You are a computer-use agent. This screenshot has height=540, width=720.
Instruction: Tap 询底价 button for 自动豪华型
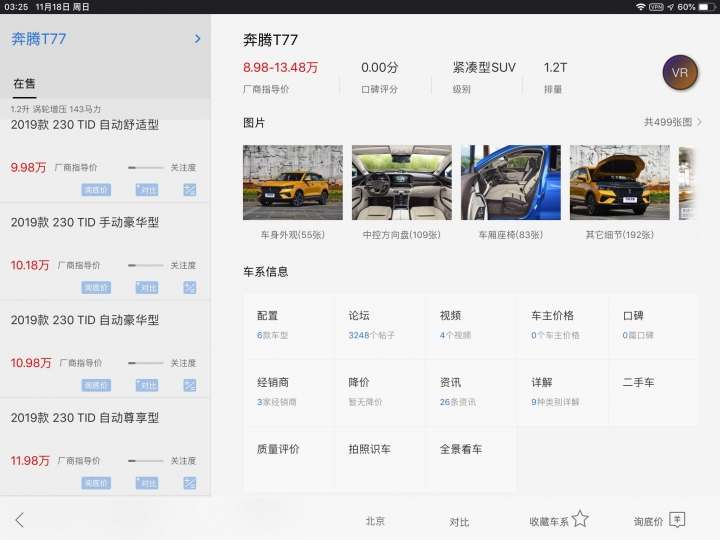click(x=96, y=385)
